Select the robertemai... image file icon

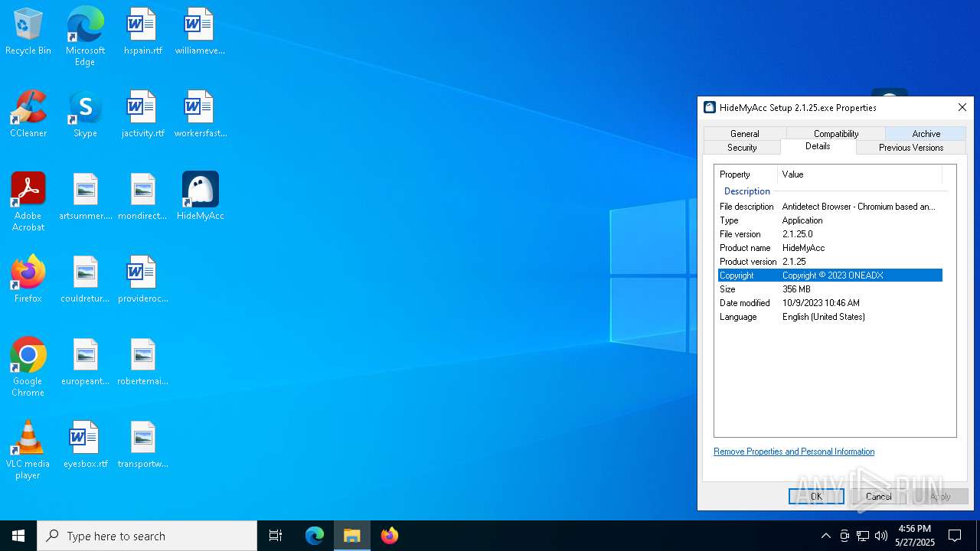tap(142, 363)
